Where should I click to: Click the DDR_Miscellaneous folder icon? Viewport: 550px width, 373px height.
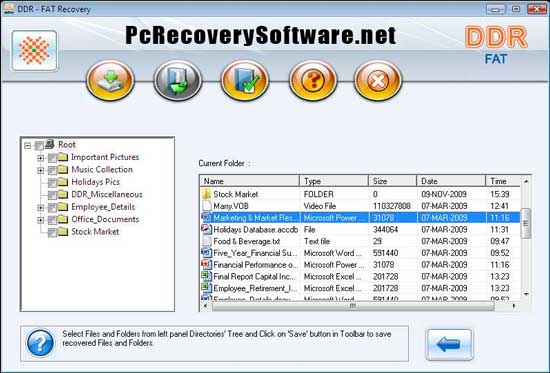[62, 194]
